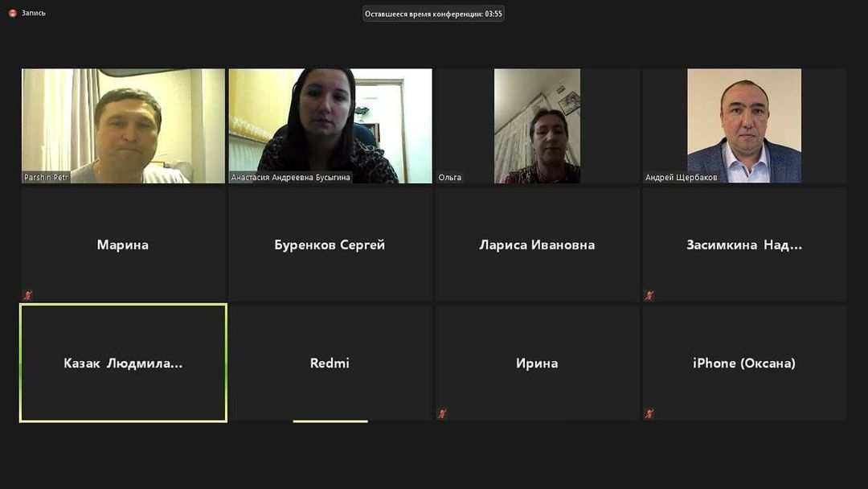This screenshot has height=489, width=868.
Task: Select Ольга's video feed
Action: click(538, 125)
